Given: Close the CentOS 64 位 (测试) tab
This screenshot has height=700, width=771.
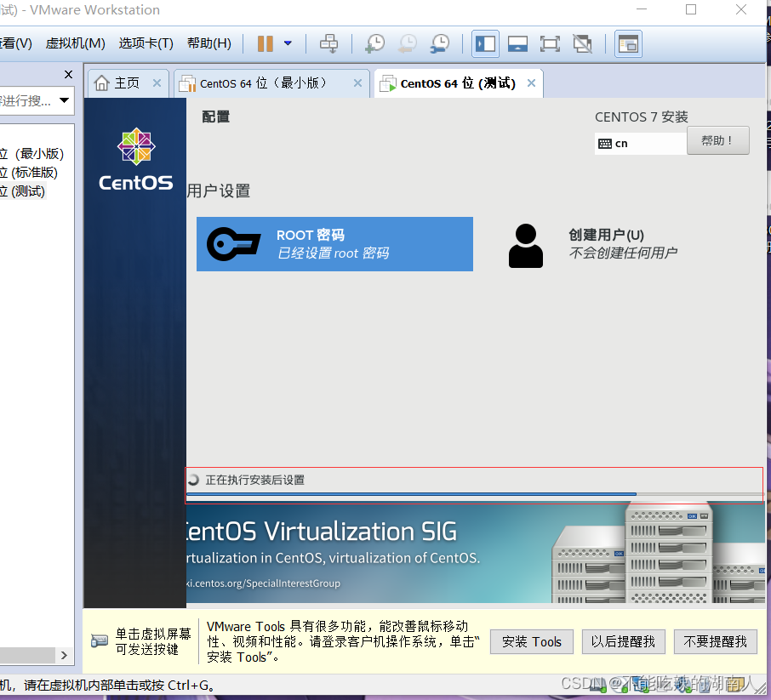Looking at the screenshot, I should (532, 83).
